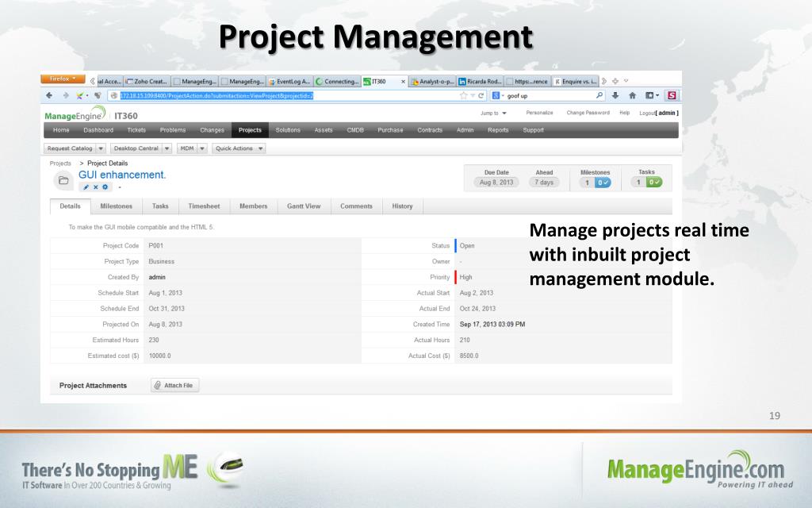Switch to the EventLog A... browser tab
The height and width of the screenshot is (508, 812).
pos(289,82)
